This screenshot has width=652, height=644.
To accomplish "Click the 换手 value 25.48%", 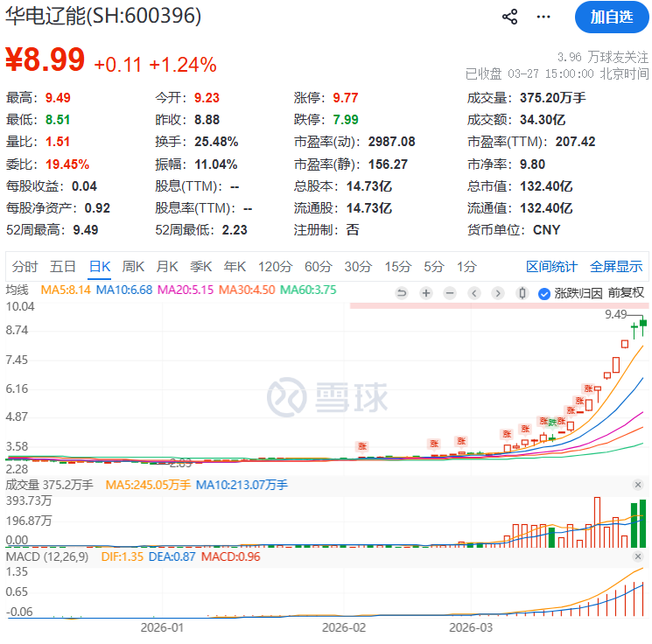I will [216, 142].
